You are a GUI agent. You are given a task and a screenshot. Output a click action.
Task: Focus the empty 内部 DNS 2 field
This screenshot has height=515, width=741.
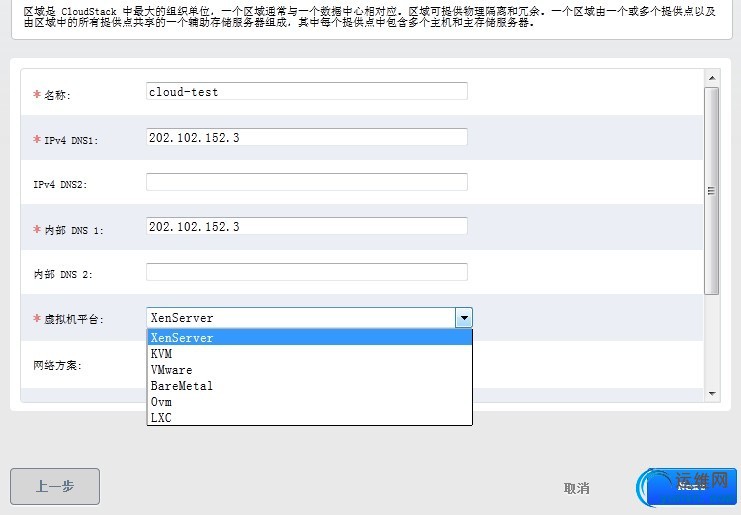[x=307, y=272]
